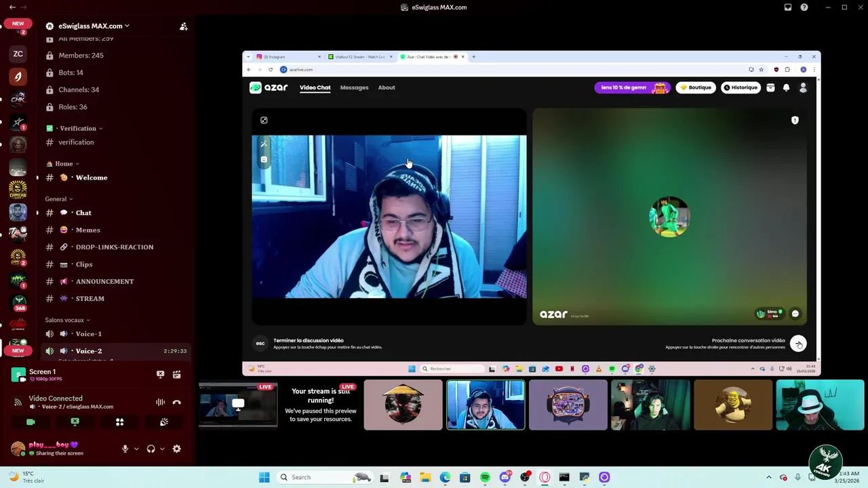Open the Chat text channel
Screen dimensions: 868x488
(x=115, y=213)
